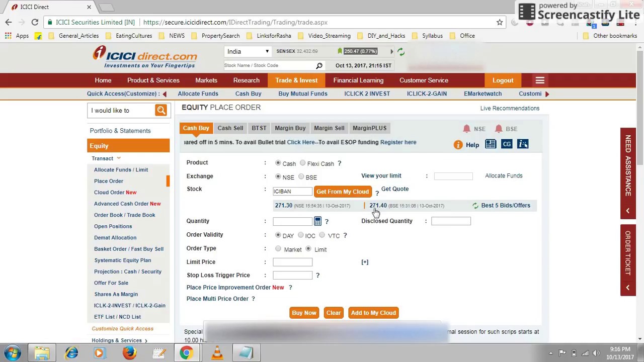Click the Stock name field showing ICIBAN

pos(292,192)
